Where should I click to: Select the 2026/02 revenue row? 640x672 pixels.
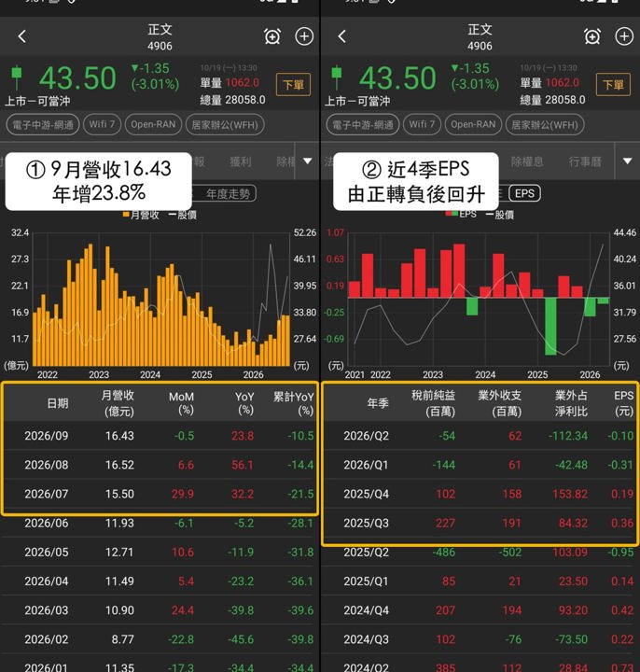[160, 639]
